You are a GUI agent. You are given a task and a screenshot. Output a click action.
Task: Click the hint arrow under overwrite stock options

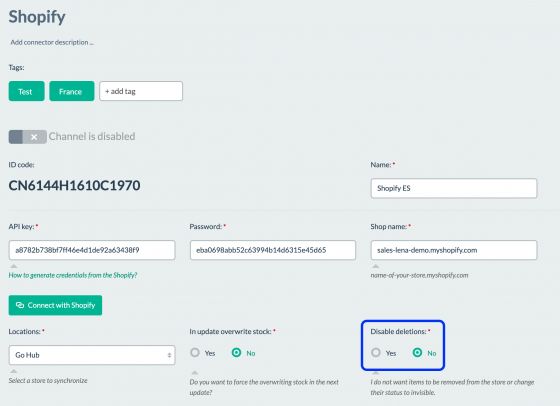[x=195, y=372]
